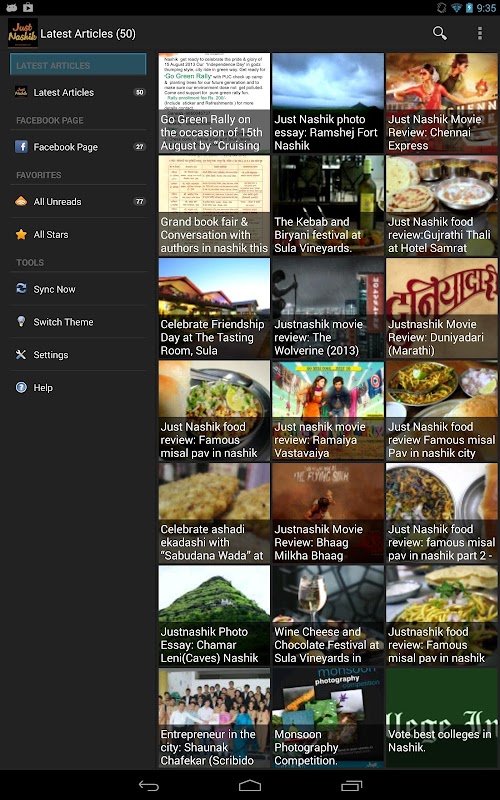The image size is (500, 800).
Task: Open Grand book fair article
Action: pos(214,206)
